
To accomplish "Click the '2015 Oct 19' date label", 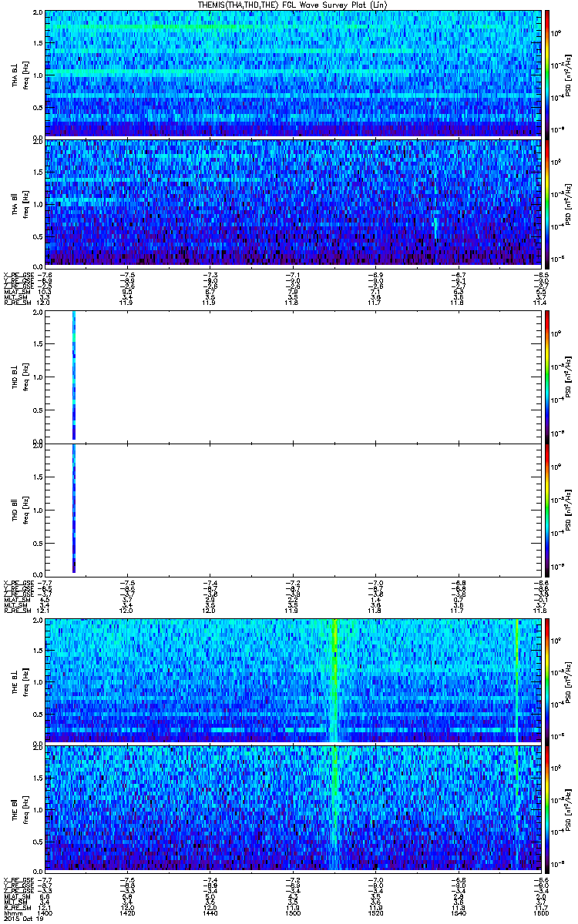I will [x=22, y=918].
